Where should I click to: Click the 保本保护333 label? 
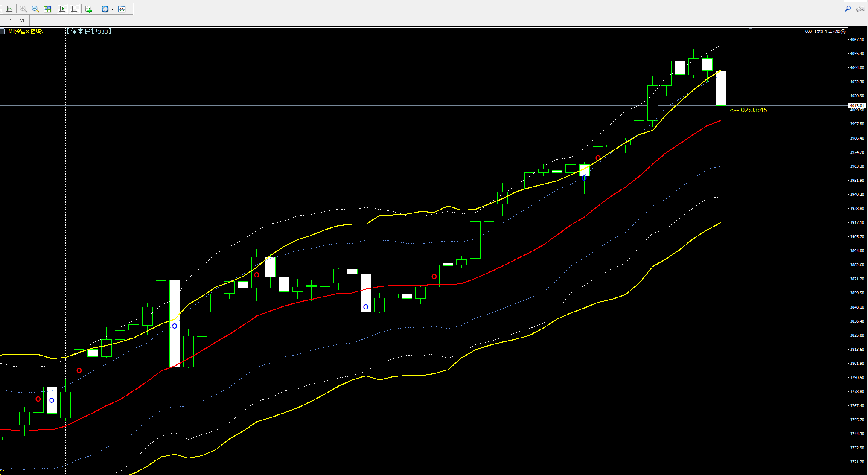click(89, 31)
